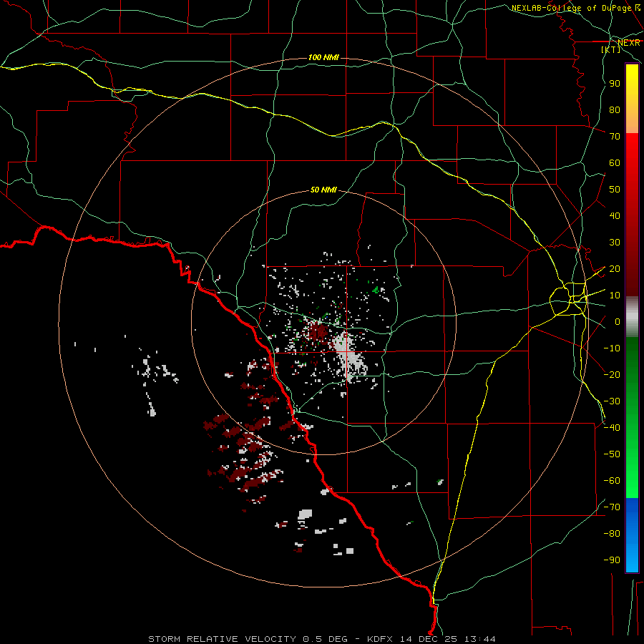Viewport: 644px width, 644px height.
Task: Select the 60 knot scale label
Action: tap(615, 162)
